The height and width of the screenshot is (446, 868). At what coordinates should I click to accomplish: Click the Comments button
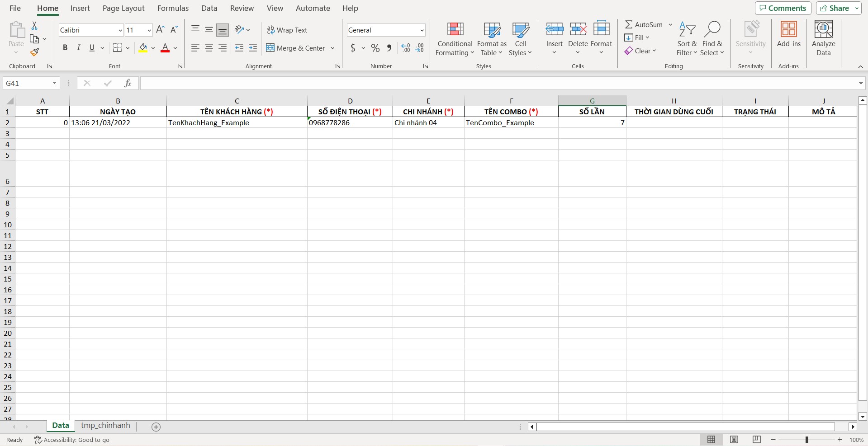[783, 8]
